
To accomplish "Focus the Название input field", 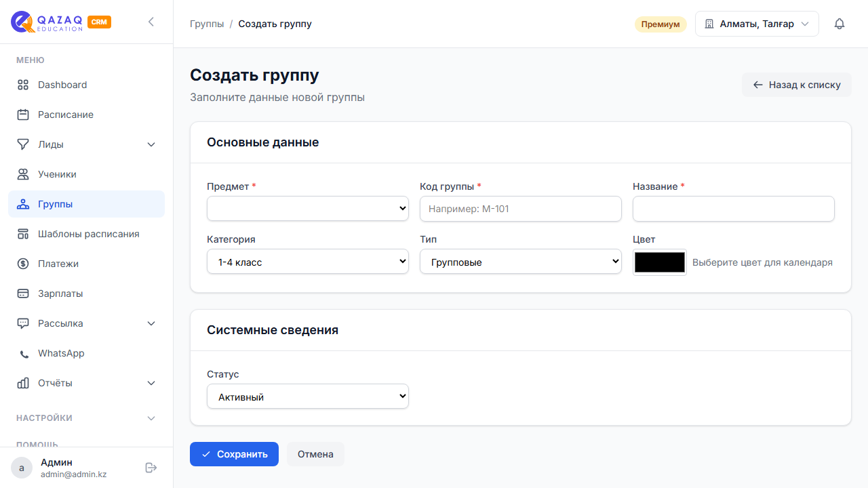I will tap(734, 209).
